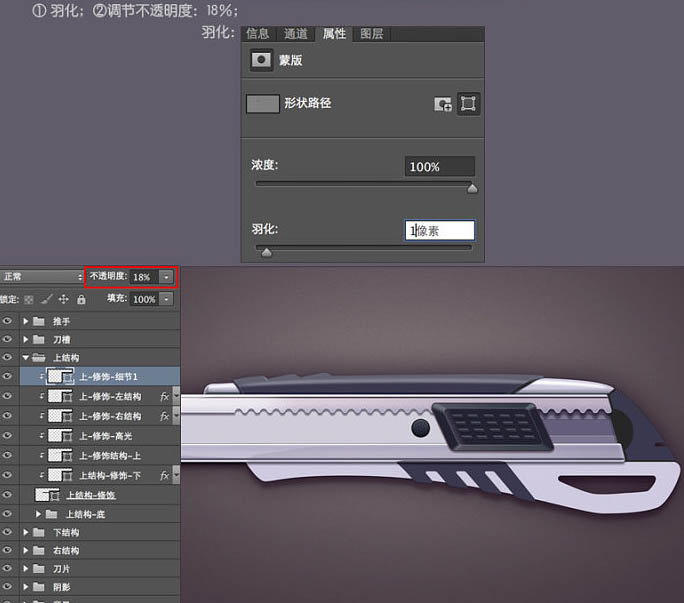Select the vector mask icon button
Image resolution: width=684 pixels, height=603 pixels.
(x=468, y=104)
